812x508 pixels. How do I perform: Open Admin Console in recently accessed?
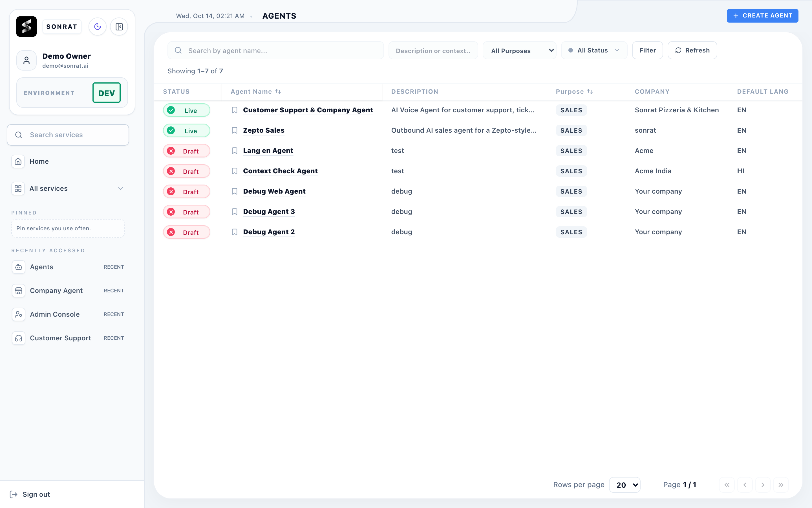(68, 314)
